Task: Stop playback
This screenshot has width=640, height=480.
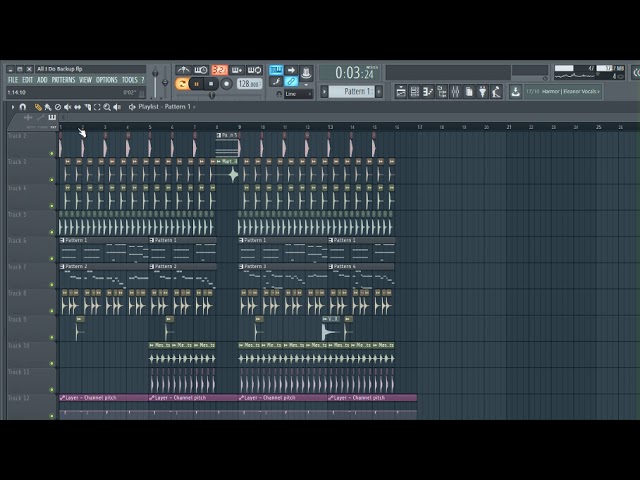Action: click(211, 84)
